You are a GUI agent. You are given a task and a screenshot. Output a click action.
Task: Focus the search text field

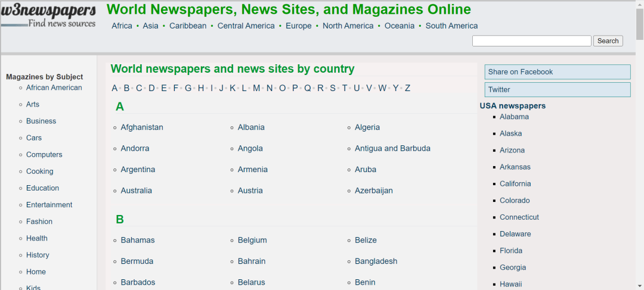[x=532, y=41]
